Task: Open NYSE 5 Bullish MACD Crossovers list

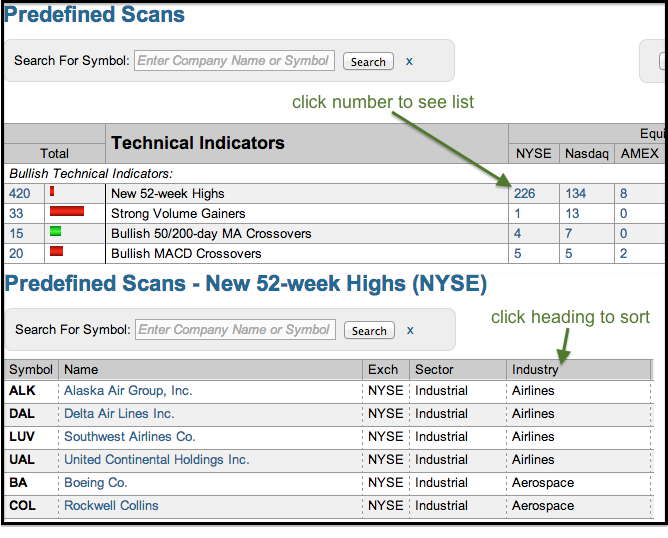Action: (517, 253)
